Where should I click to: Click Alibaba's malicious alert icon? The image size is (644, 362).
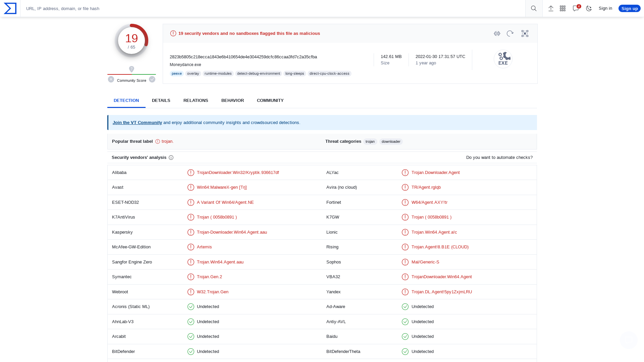tap(191, 173)
